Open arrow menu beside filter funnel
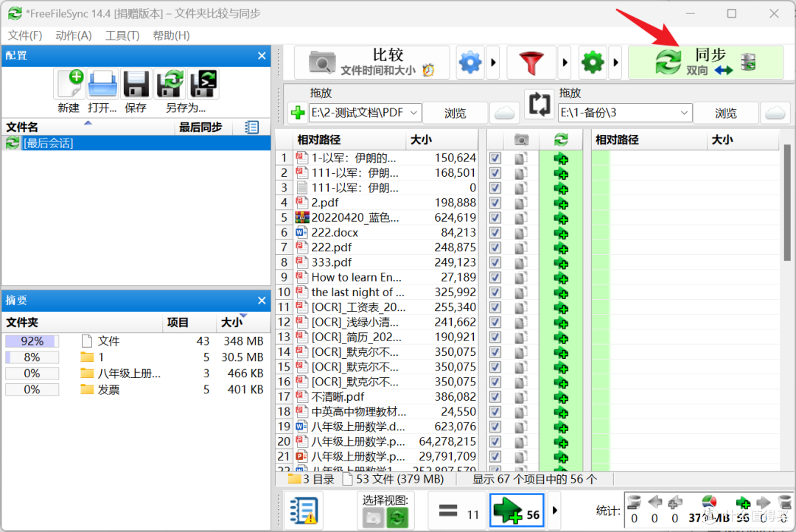796x532 pixels. pyautogui.click(x=565, y=63)
